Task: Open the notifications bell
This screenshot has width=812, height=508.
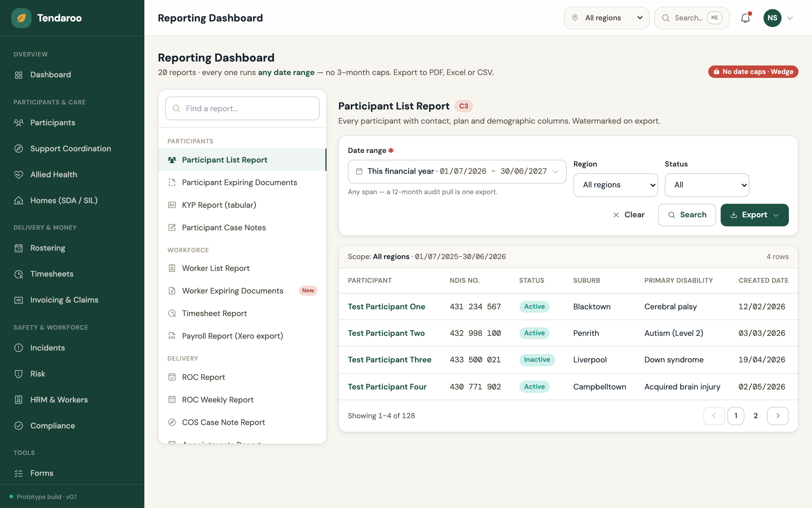Action: point(745,18)
